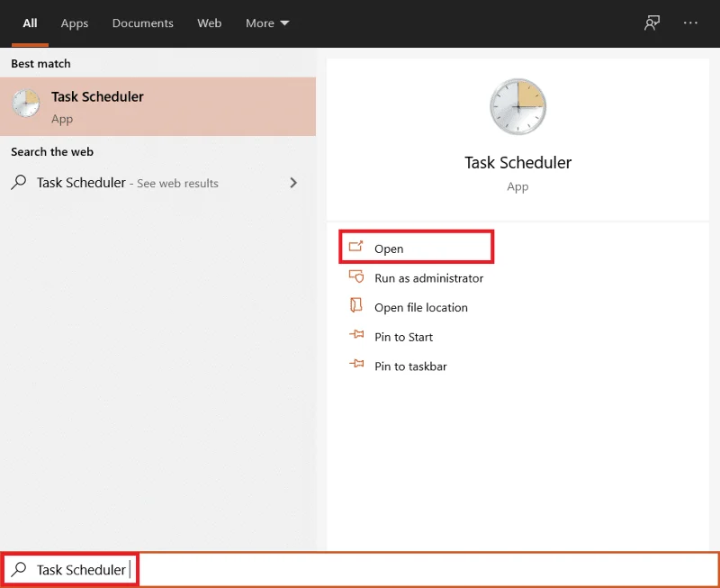Click the search box magnifier icon
Screen dimensions: 720x588
[x=19, y=569]
